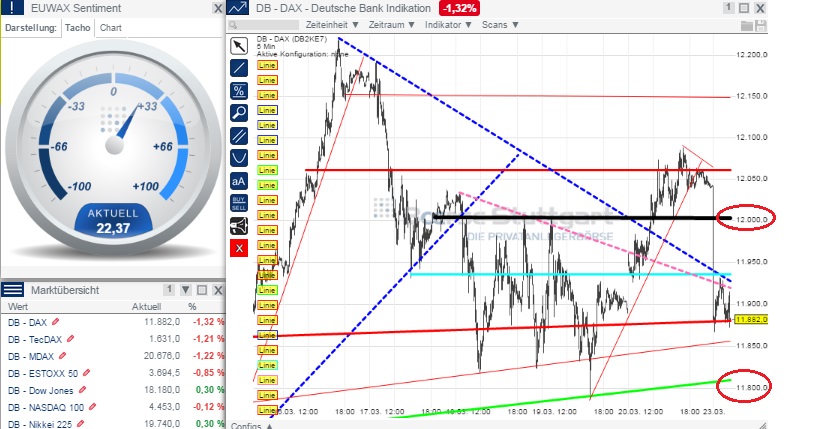
Task: Click the "1" group icon in Marktübersicht header
Action: pyautogui.click(x=169, y=289)
